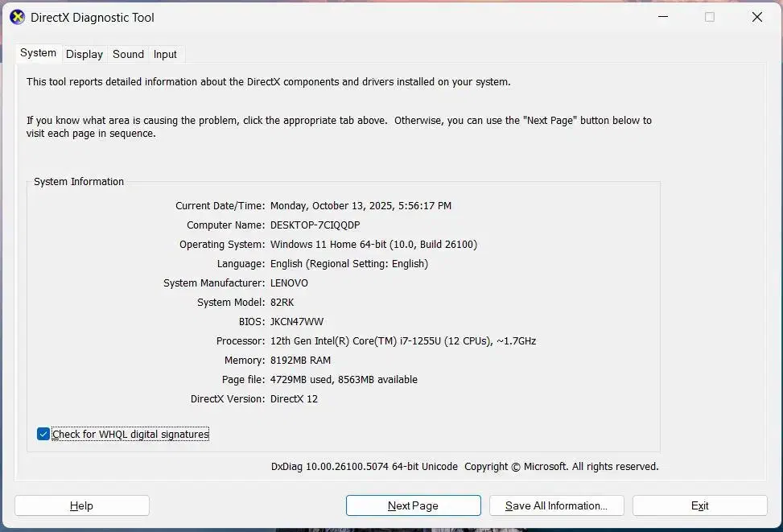Click the date value Monday, October 13, 2025

(x=331, y=206)
